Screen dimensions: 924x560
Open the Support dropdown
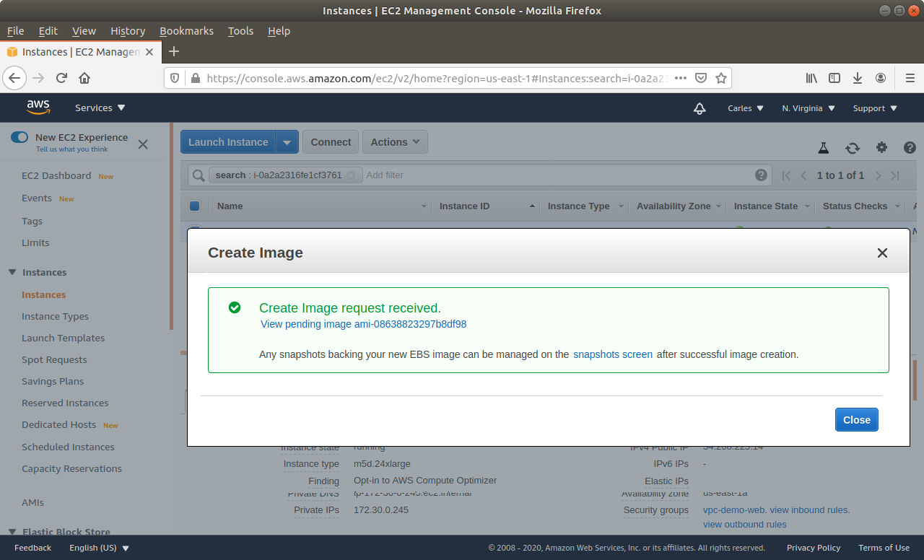pyautogui.click(x=874, y=108)
